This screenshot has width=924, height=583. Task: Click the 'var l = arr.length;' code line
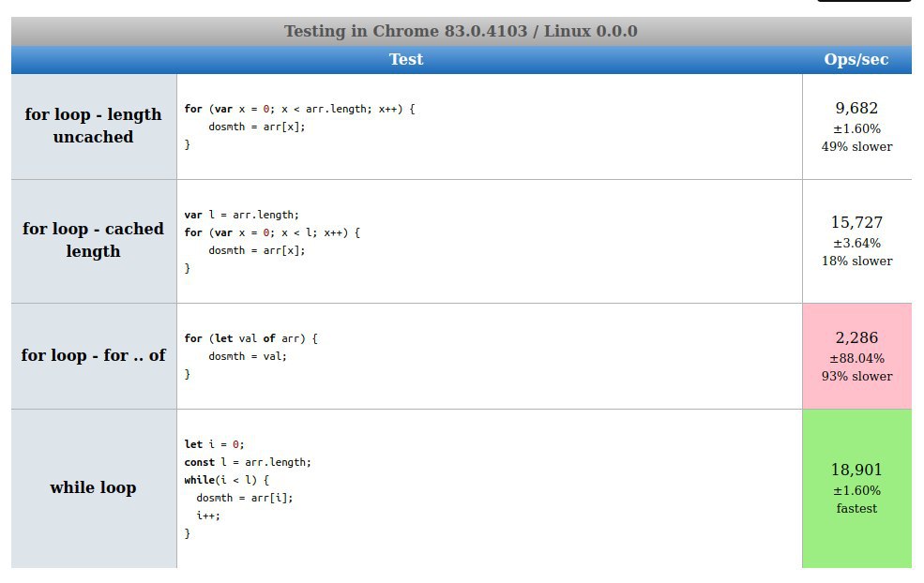pos(242,215)
